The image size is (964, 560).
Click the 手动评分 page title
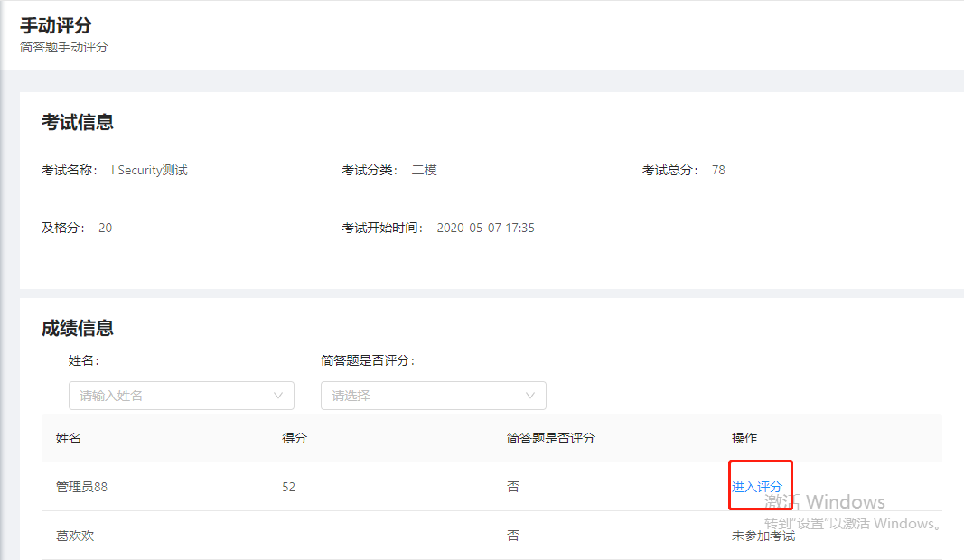tap(56, 26)
